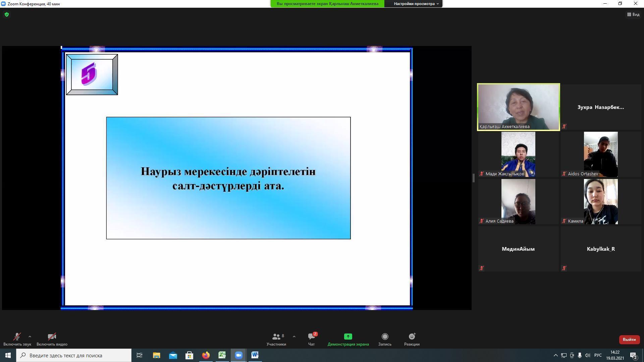Click the numbered 5 button on the slide

[92, 74]
